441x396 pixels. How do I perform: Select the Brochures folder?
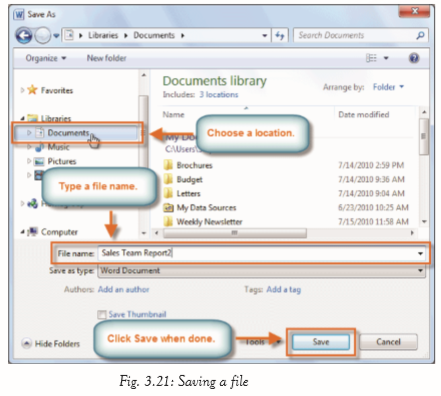point(194,165)
